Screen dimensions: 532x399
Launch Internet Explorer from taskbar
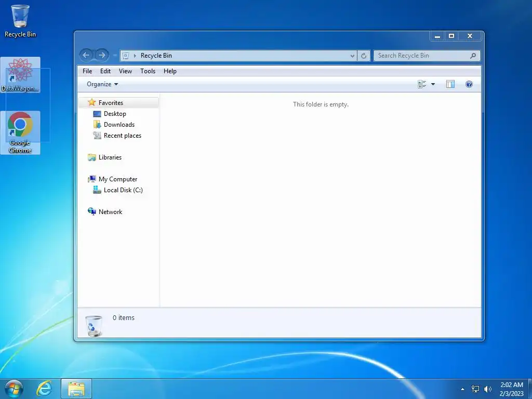click(44, 389)
